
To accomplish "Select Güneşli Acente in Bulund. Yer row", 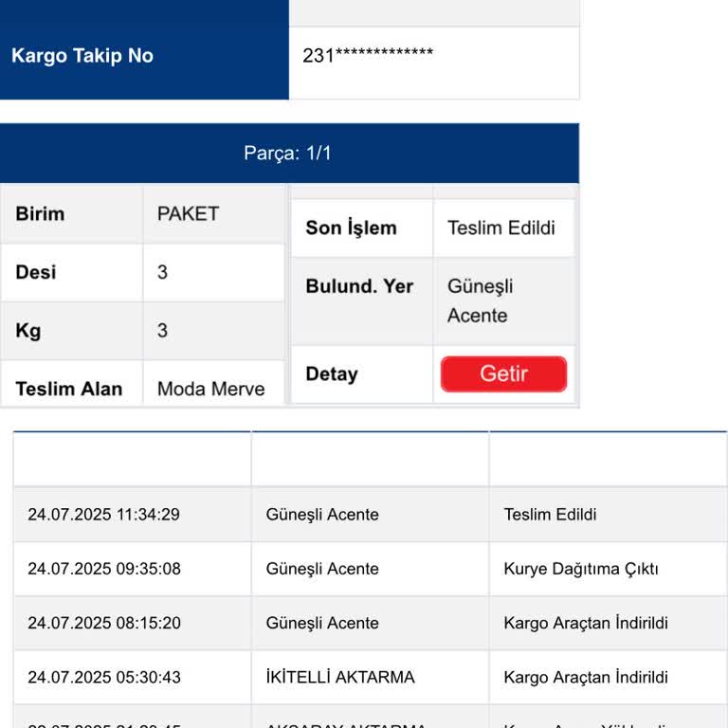I will click(x=480, y=300).
